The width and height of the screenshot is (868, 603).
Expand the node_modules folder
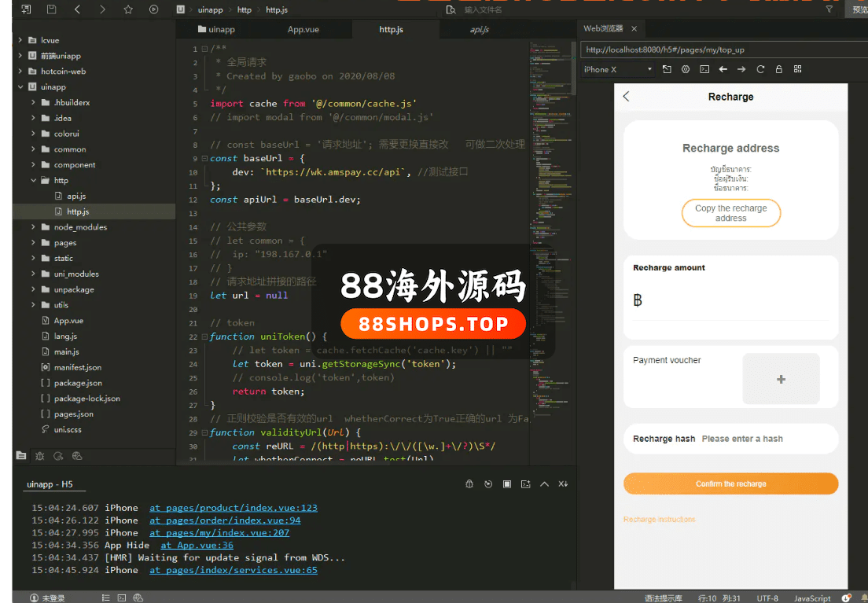34,227
